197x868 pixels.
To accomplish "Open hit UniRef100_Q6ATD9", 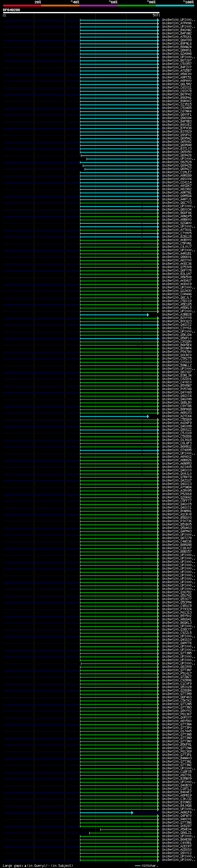I will [177, 40].
